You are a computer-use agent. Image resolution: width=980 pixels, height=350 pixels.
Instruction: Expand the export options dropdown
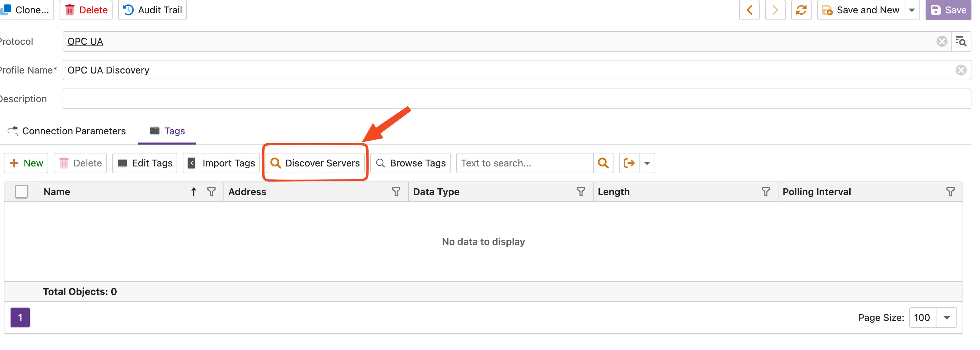tap(647, 163)
